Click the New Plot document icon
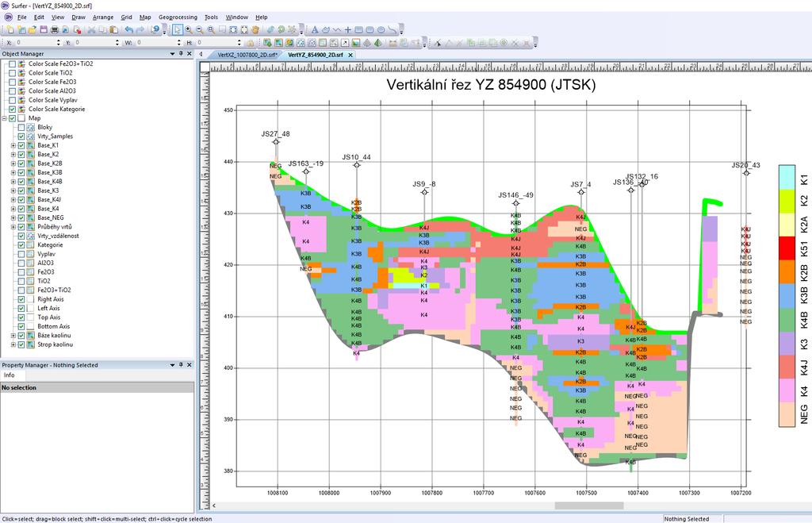 [x=10, y=29]
